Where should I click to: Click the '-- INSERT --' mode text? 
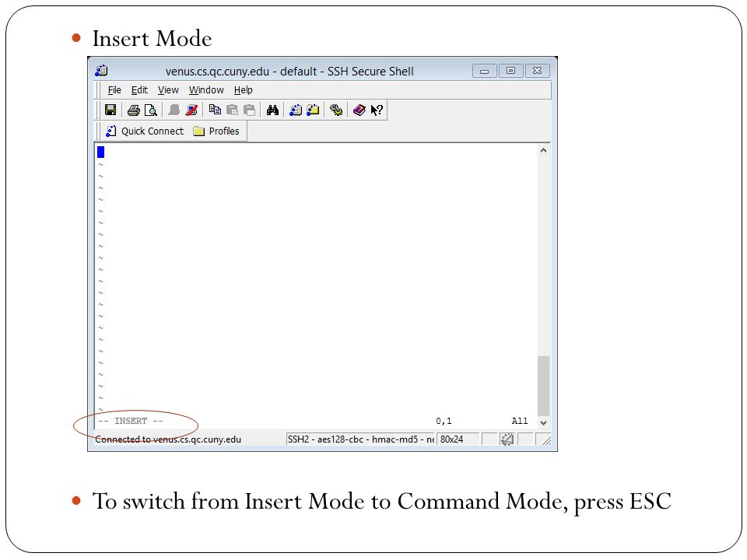point(131,421)
